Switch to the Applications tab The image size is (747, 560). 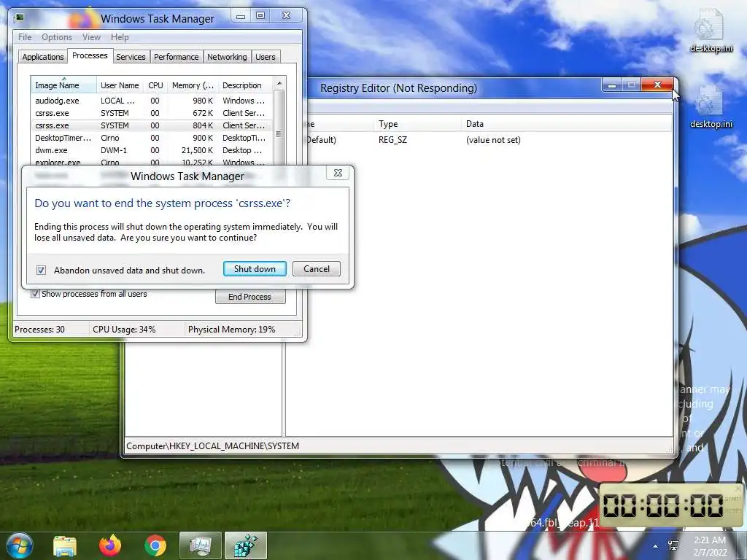coord(43,57)
